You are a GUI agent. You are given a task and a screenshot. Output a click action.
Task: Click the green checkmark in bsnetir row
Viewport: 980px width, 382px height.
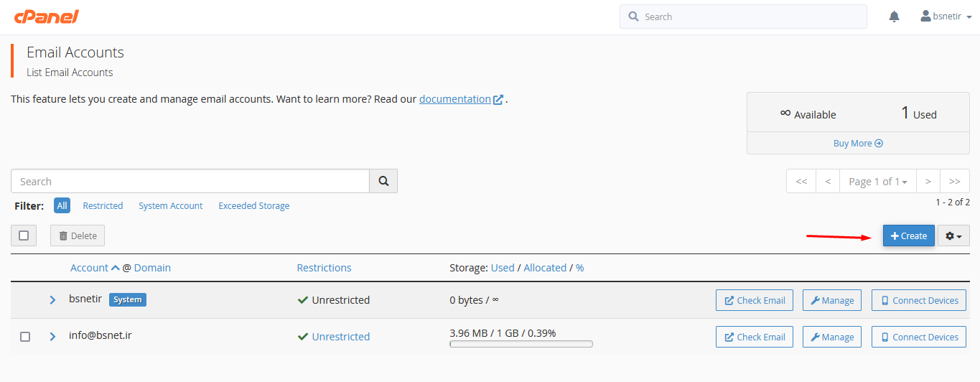coord(303,300)
